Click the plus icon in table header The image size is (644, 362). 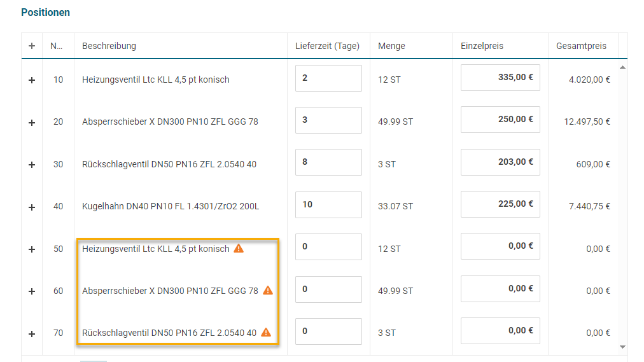coord(32,46)
